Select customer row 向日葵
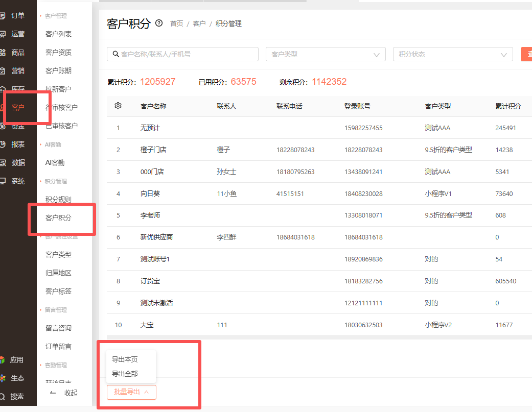Screen dimensions: 532x412 click(319, 193)
